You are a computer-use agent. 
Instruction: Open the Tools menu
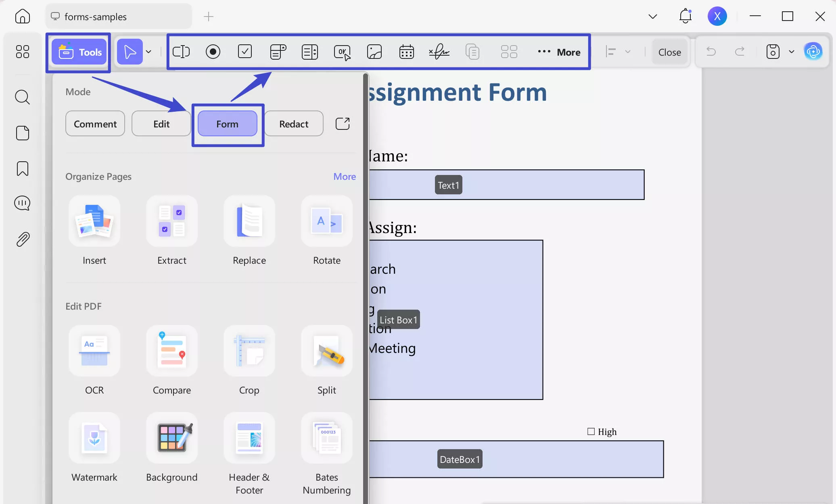tap(79, 52)
